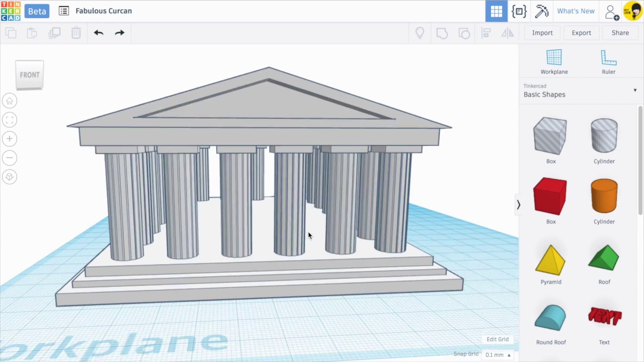Edit the design name Fabulous Curcan

104,11
